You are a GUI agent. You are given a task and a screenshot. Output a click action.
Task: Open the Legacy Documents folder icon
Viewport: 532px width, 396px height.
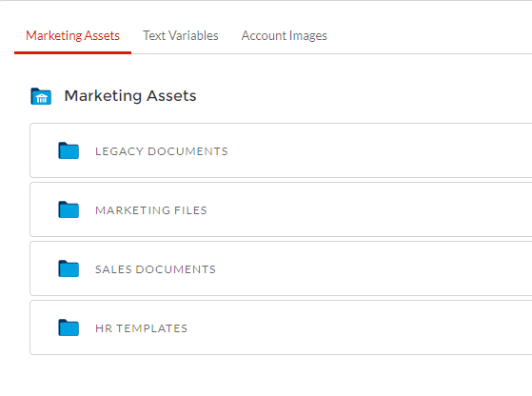[x=69, y=150]
